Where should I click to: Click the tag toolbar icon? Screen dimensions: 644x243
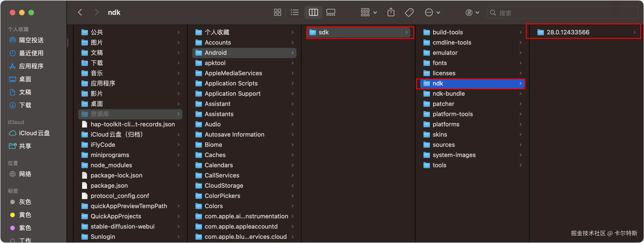[409, 12]
